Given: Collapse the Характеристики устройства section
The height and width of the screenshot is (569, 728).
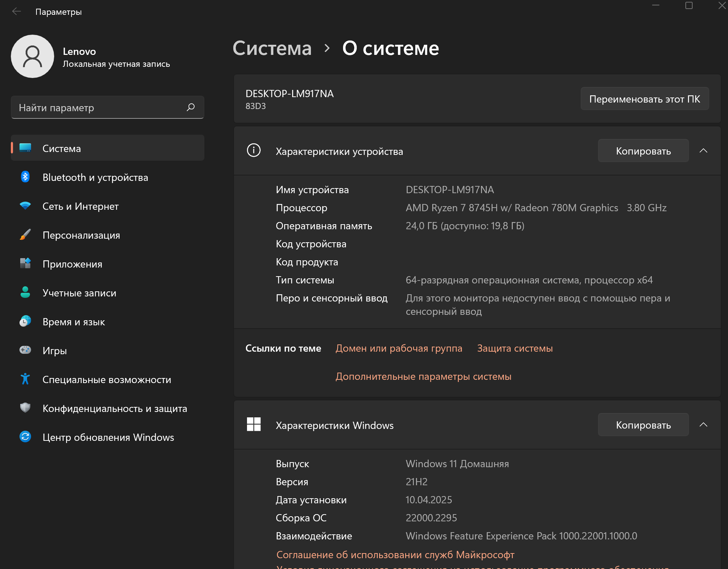Looking at the screenshot, I should click(703, 151).
